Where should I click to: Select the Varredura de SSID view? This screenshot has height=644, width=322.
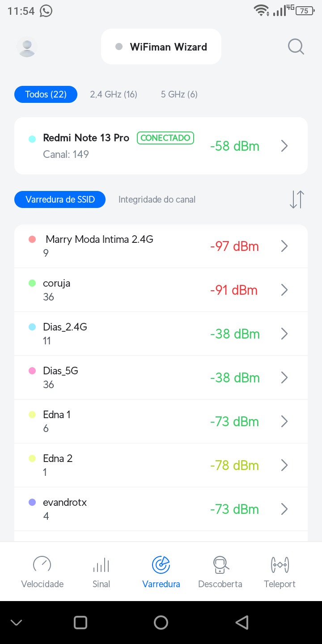point(60,199)
